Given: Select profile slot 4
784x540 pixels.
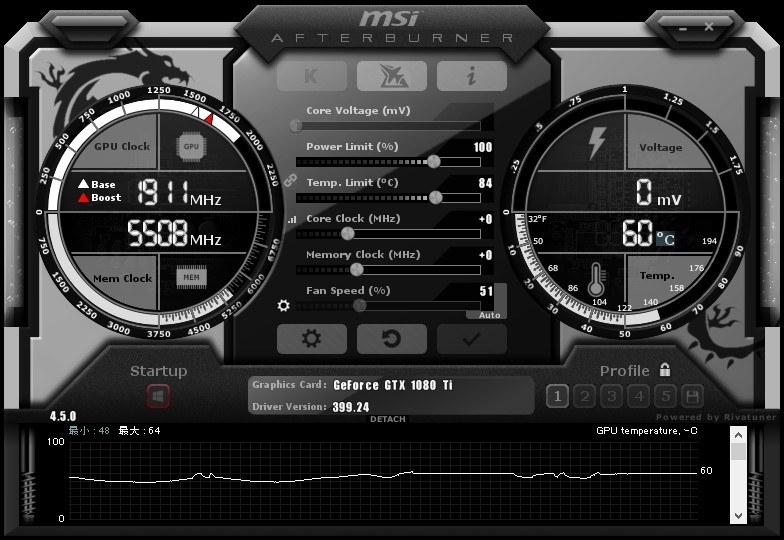Looking at the screenshot, I should coord(638,396).
